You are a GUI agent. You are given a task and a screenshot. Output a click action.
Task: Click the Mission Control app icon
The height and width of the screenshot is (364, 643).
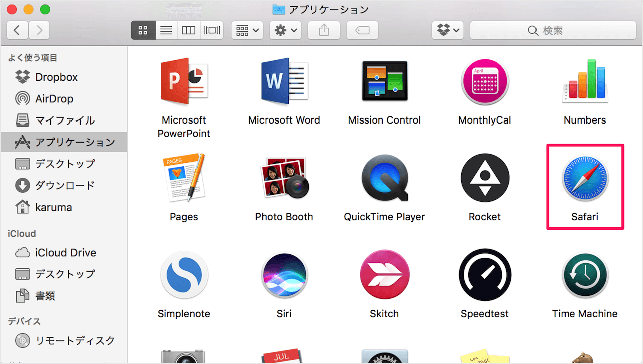pos(385,81)
